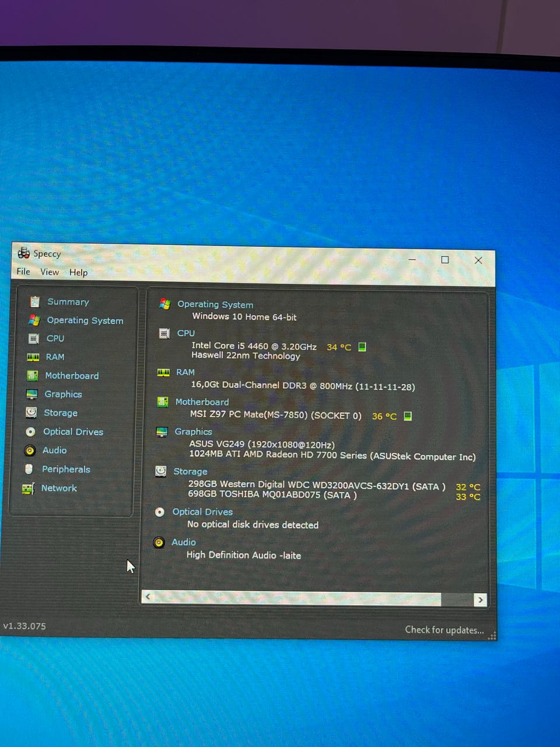The height and width of the screenshot is (747, 560).
Task: Click the Summary clipboard icon in sidebar
Action: pos(35,302)
